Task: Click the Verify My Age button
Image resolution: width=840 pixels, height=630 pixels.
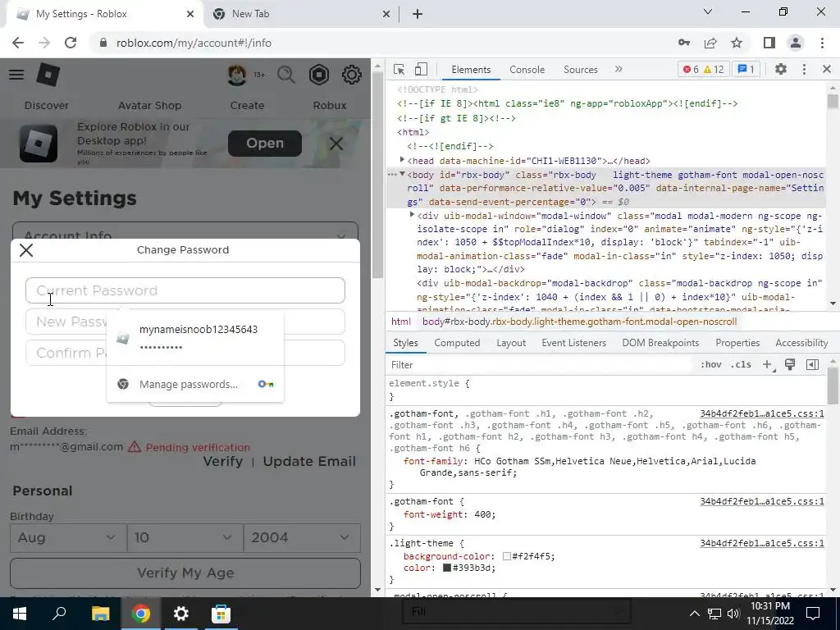Action: point(185,573)
